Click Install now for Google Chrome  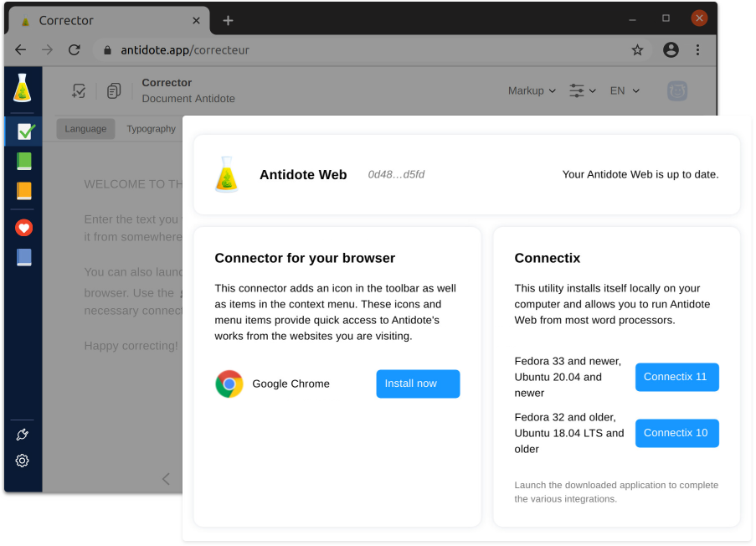(418, 384)
